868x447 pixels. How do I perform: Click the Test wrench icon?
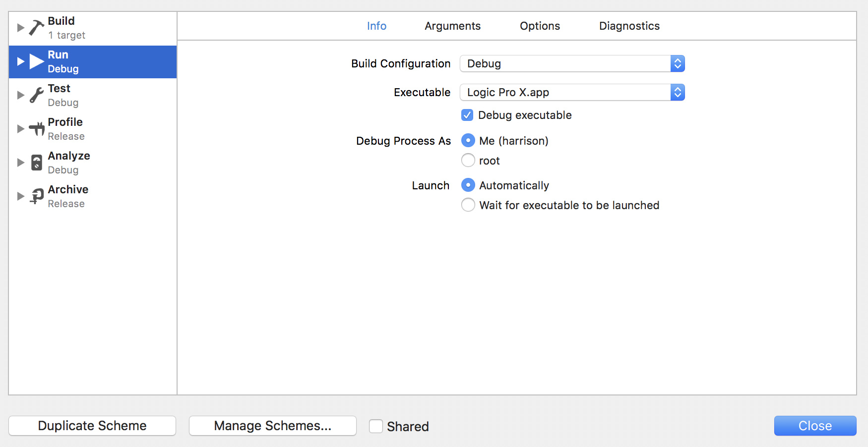36,95
